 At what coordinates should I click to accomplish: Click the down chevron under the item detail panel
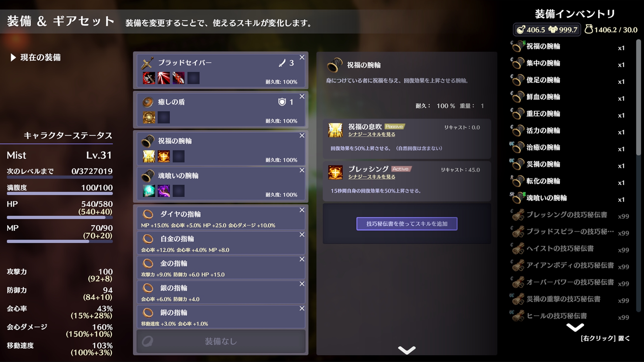[407, 350]
